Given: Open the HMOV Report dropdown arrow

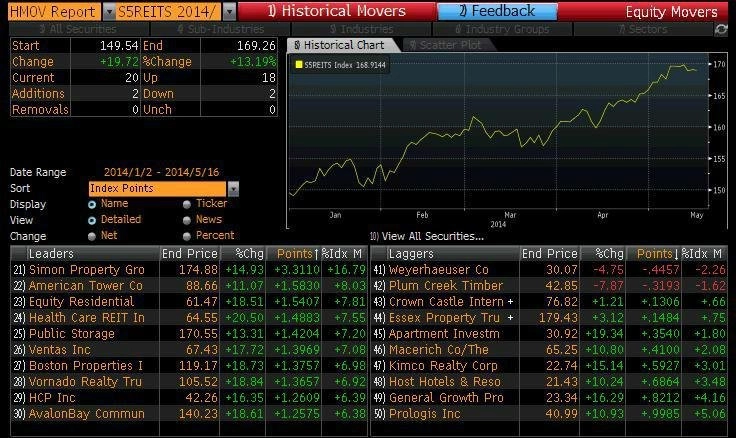Looking at the screenshot, I should (108, 11).
